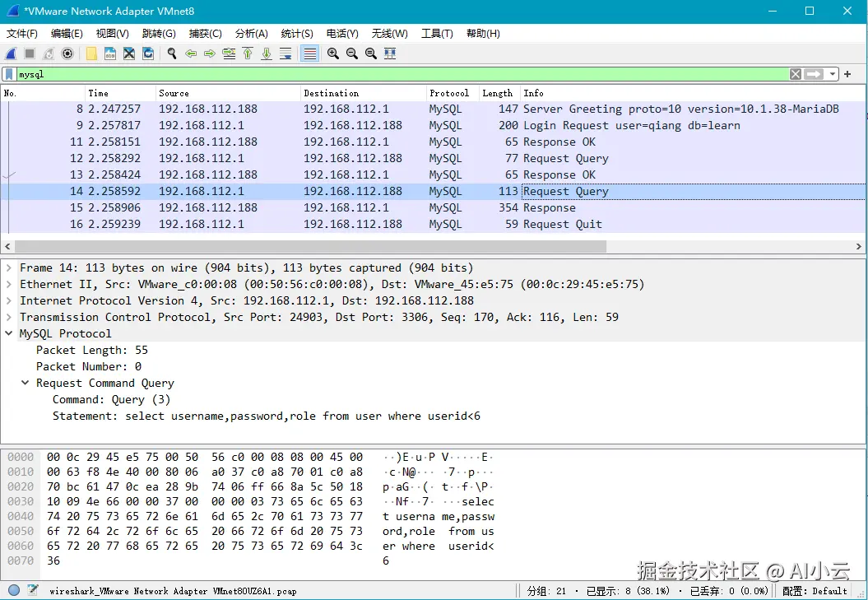Image resolution: width=868 pixels, height=600 pixels.
Task: Reload this capture file
Action: 148,53
